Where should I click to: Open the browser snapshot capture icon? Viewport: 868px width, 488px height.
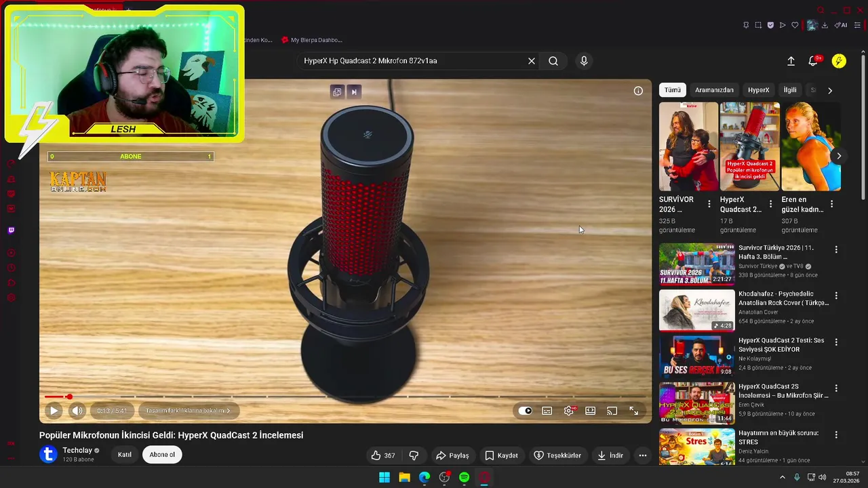(758, 25)
